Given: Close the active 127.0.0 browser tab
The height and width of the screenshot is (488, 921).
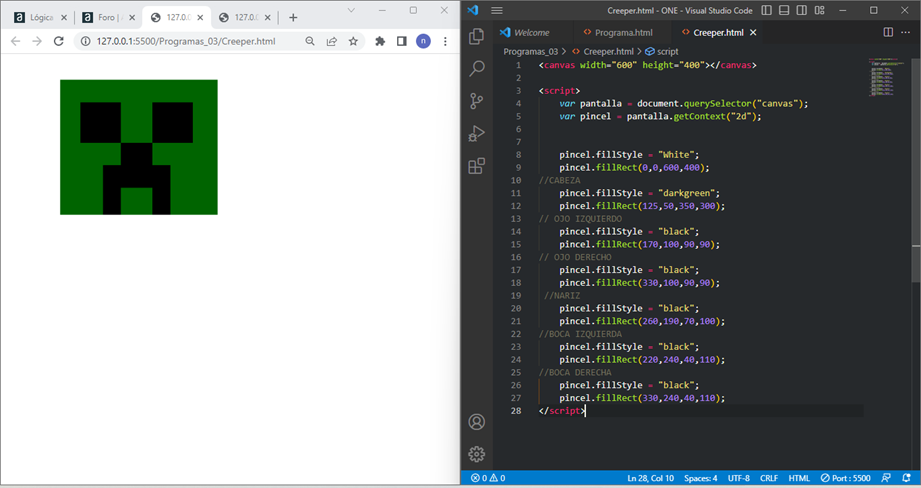Looking at the screenshot, I should coord(200,18).
